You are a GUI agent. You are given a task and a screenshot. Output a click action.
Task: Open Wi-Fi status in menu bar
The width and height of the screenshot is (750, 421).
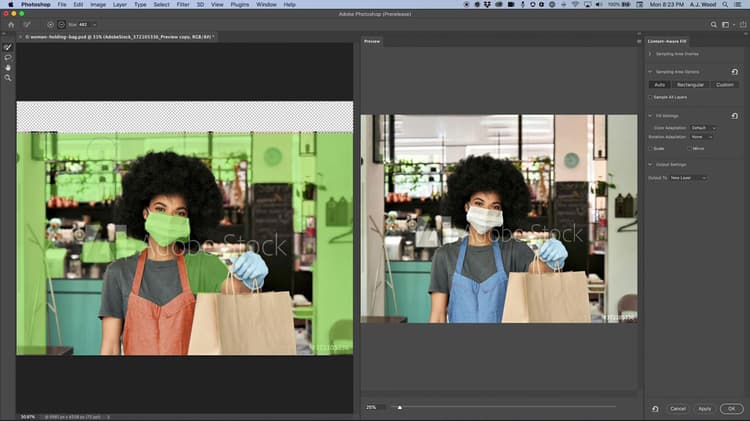click(575, 4)
